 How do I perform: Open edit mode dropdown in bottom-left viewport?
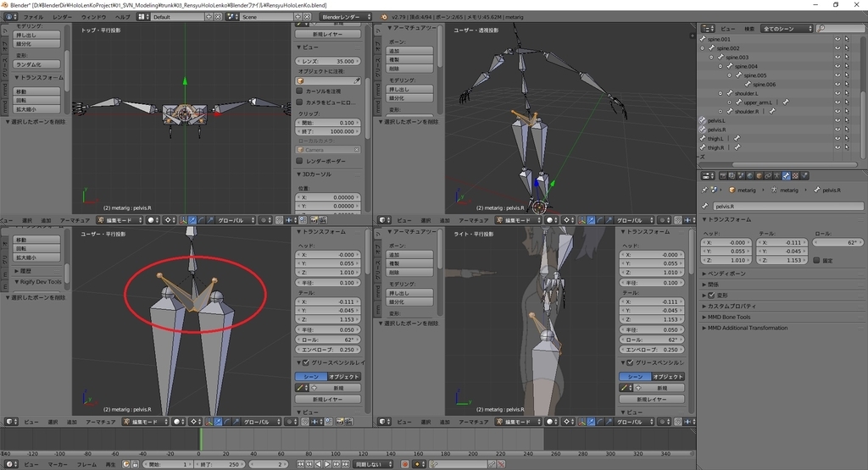tap(146, 422)
